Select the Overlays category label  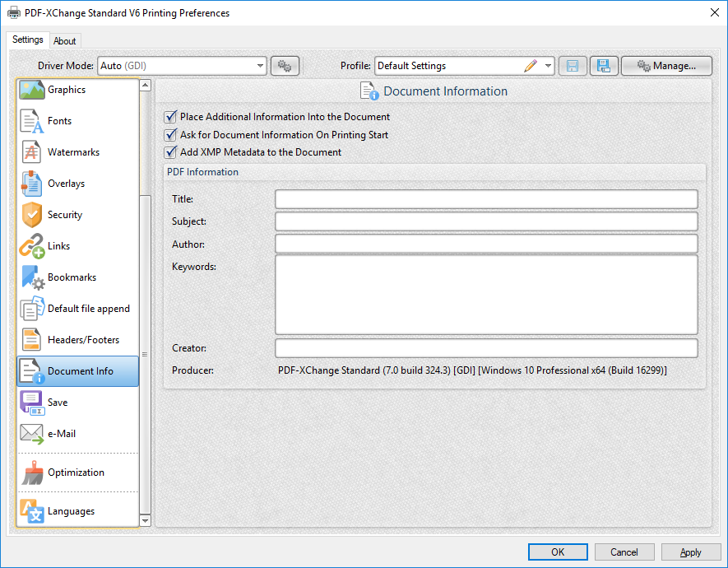67,184
